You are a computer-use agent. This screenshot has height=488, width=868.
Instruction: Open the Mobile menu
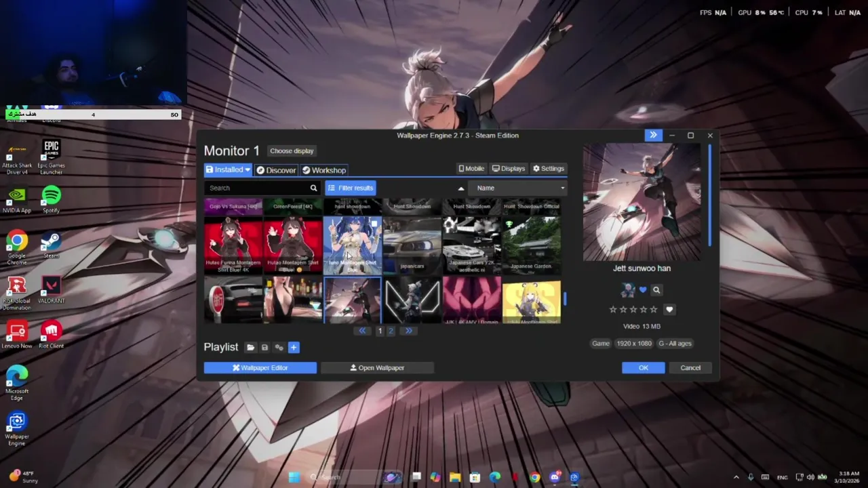coord(471,169)
